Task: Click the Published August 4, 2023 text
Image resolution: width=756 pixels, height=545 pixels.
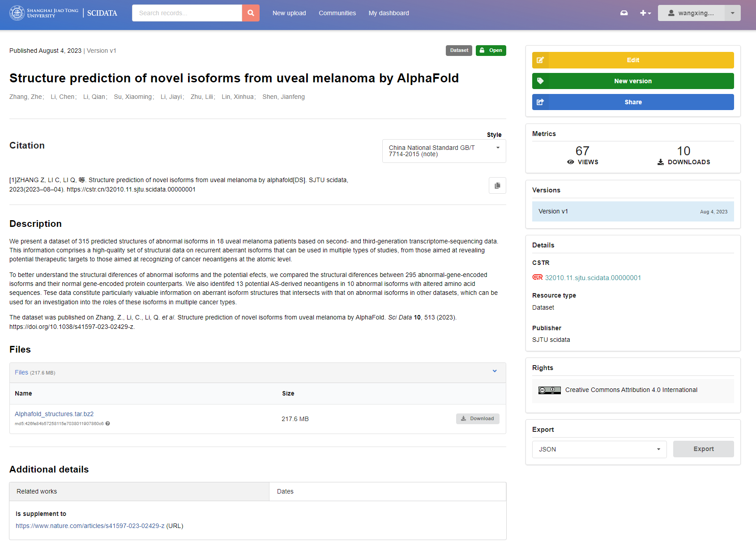Action: [45, 51]
